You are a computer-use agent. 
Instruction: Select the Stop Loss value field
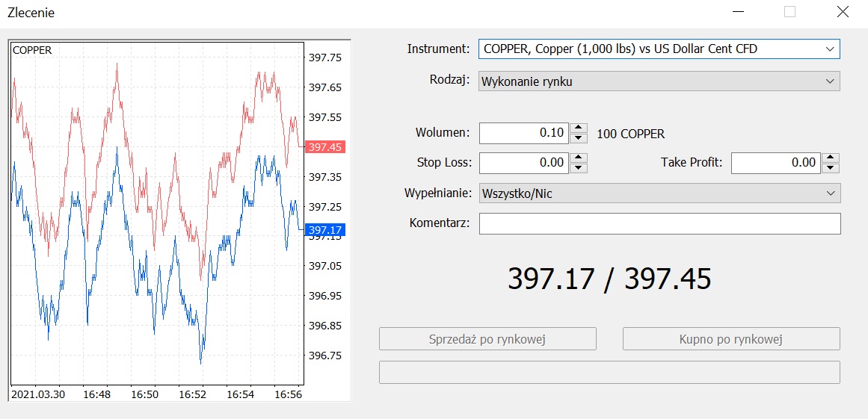click(523, 162)
